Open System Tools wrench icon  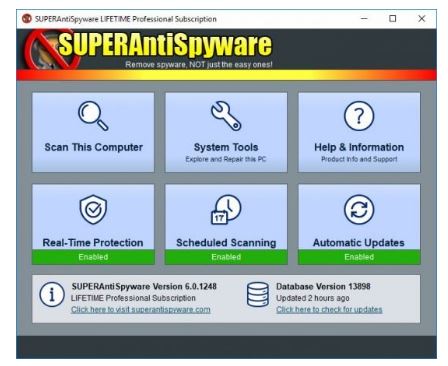pos(226,116)
